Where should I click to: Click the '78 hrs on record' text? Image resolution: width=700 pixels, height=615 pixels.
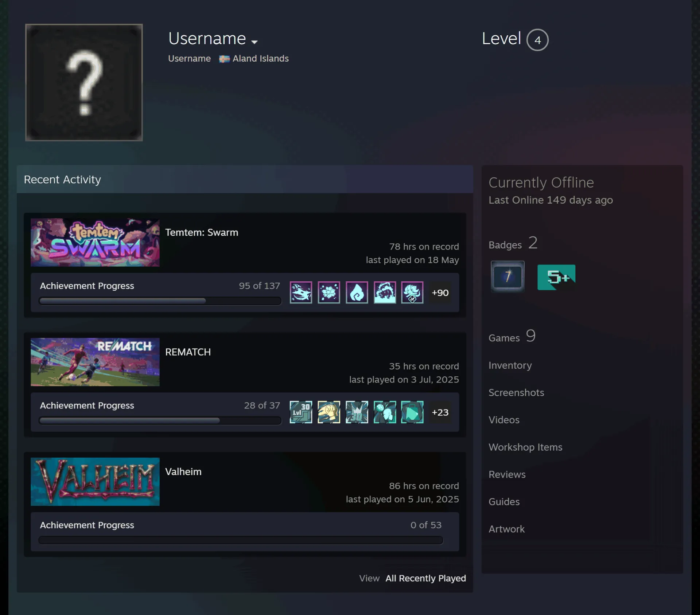click(424, 247)
